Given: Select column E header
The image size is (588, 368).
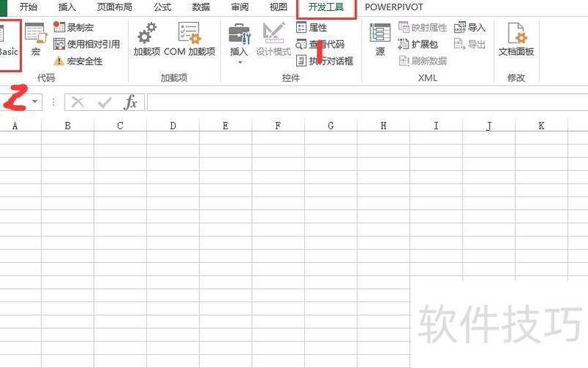Looking at the screenshot, I should (x=226, y=126).
